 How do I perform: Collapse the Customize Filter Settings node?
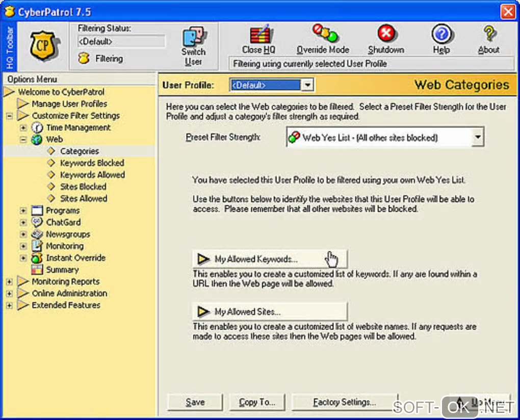tap(9, 116)
